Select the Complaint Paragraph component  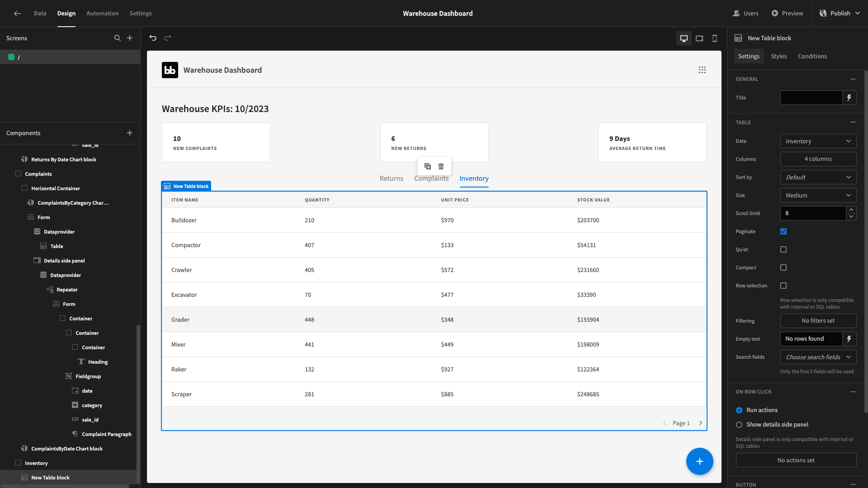coord(106,434)
